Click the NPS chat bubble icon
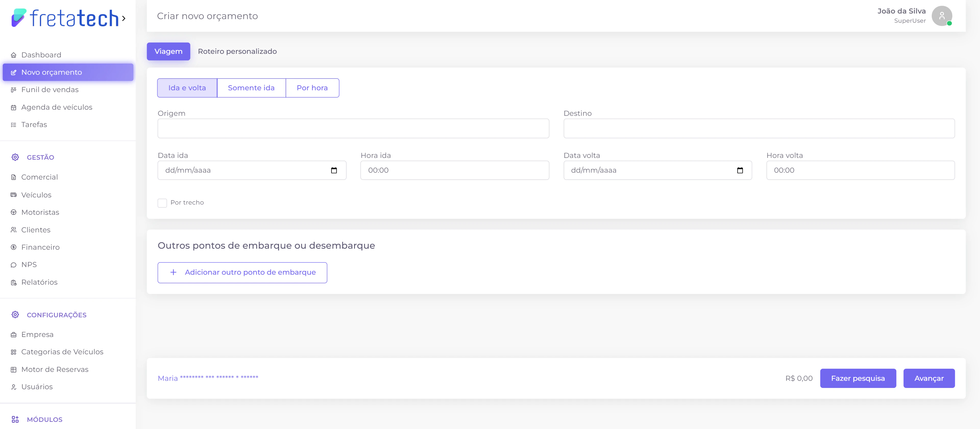Screen dimensions: 980x429 point(14,265)
